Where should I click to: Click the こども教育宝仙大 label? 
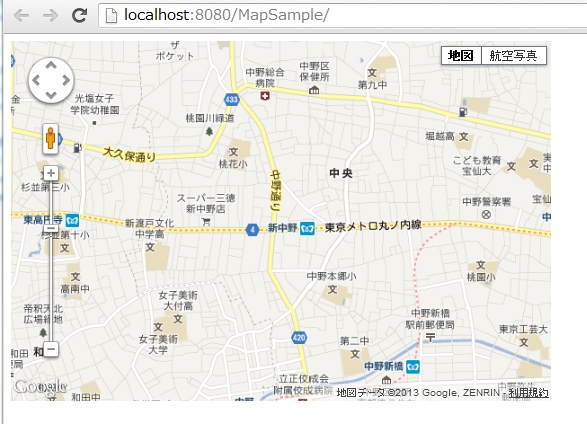(x=477, y=166)
